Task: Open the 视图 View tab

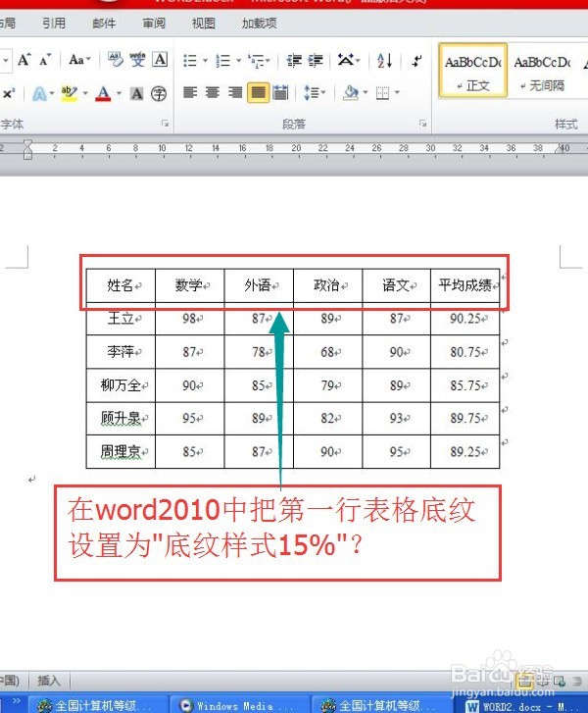Action: pos(203,24)
